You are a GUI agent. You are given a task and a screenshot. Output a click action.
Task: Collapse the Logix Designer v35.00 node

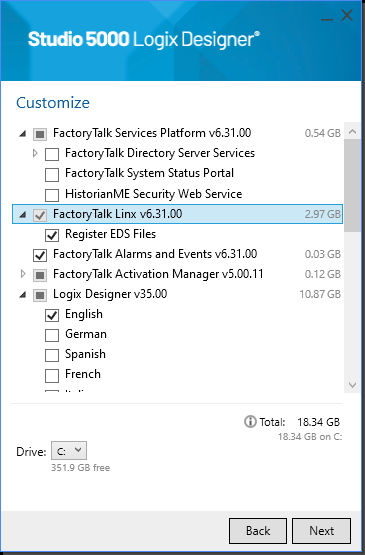pos(23,294)
